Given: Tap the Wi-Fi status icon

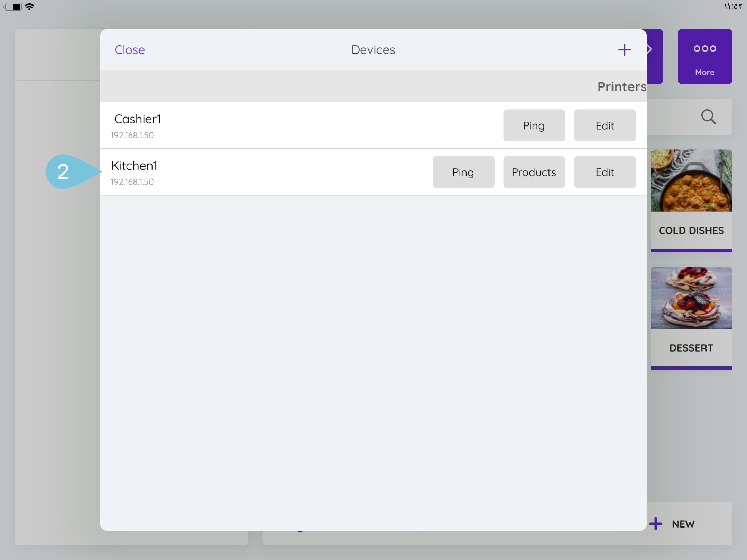Looking at the screenshot, I should click(30, 6).
